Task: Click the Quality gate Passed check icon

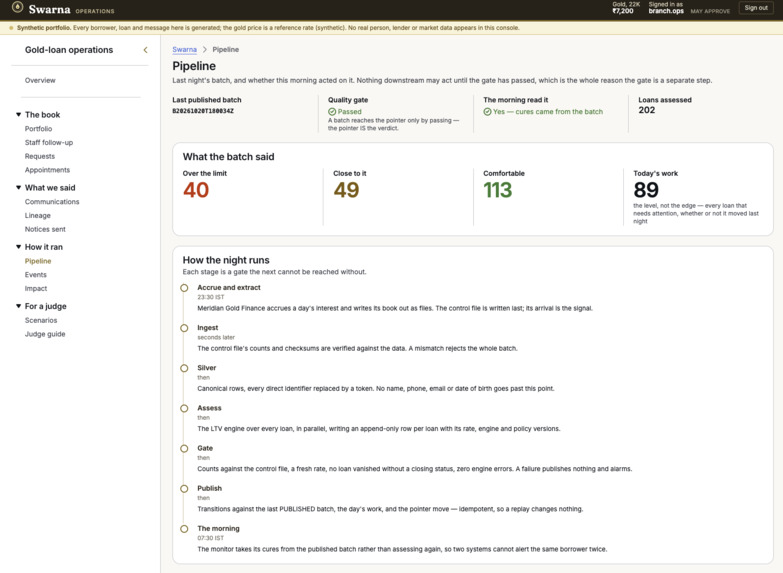Action: (x=332, y=112)
